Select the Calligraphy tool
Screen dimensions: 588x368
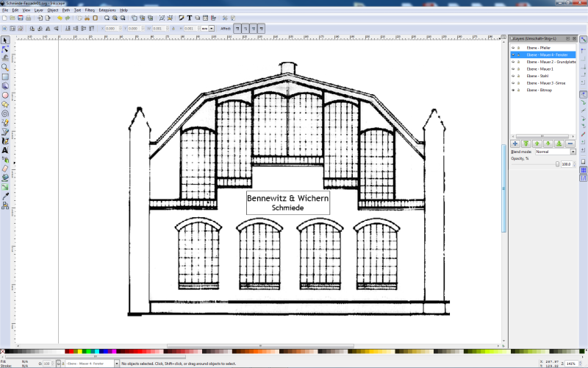point(5,141)
